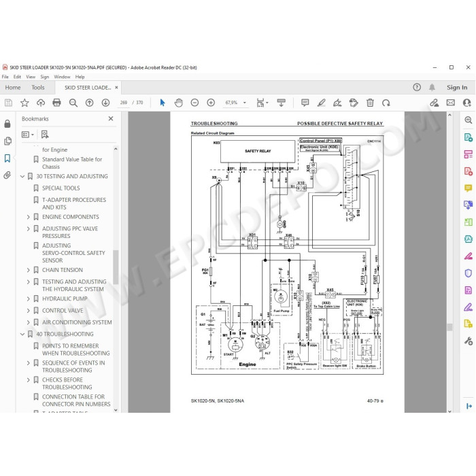Collapse the right tools pane arrow
Image resolution: width=476 pixels, height=476 pixels.
469,406
